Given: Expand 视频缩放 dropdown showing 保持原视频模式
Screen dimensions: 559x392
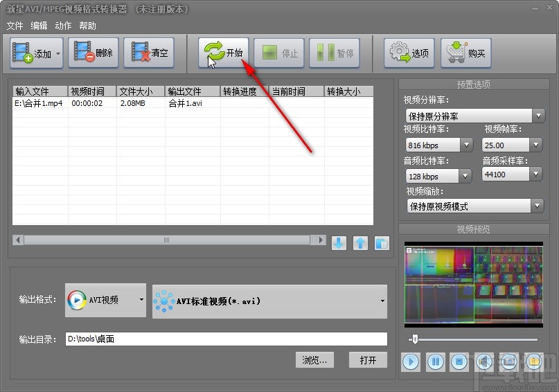Looking at the screenshot, I should pyautogui.click(x=538, y=206).
